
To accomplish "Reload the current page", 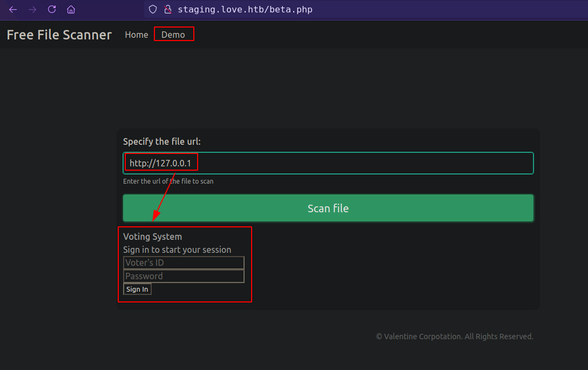I will [52, 9].
